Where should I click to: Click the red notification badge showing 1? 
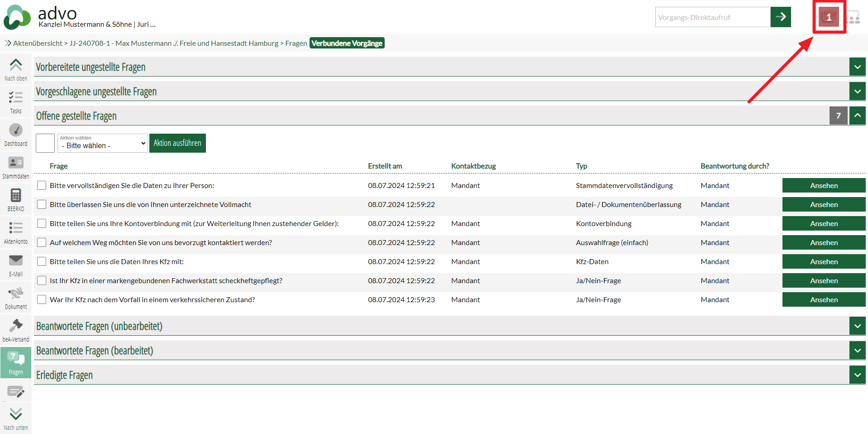(x=829, y=17)
